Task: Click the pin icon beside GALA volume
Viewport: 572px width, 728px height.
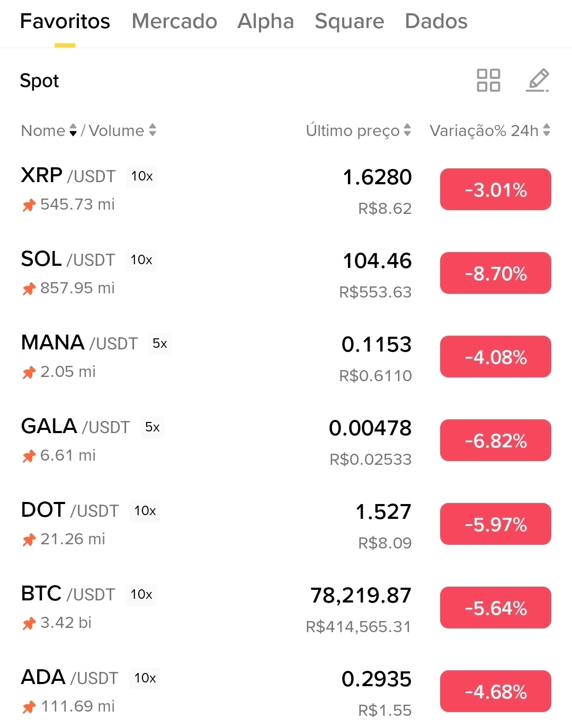Action: click(29, 456)
